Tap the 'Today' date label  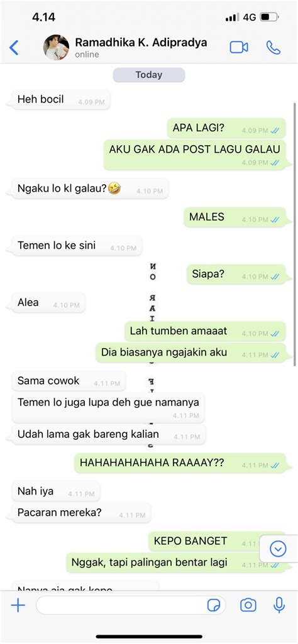pos(149,75)
